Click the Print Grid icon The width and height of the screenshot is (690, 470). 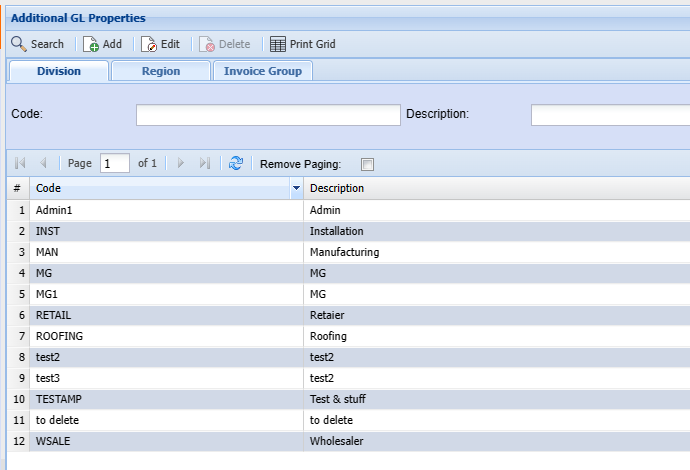(278, 44)
